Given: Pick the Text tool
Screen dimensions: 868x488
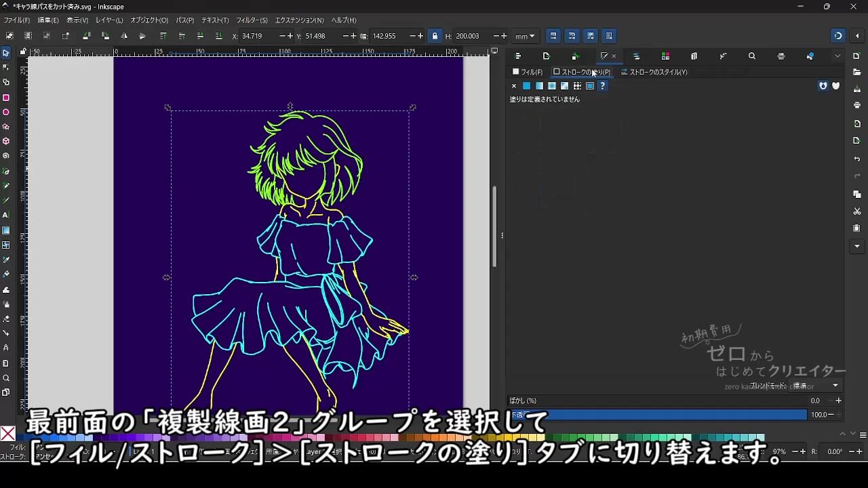Looking at the screenshot, I should (6, 215).
